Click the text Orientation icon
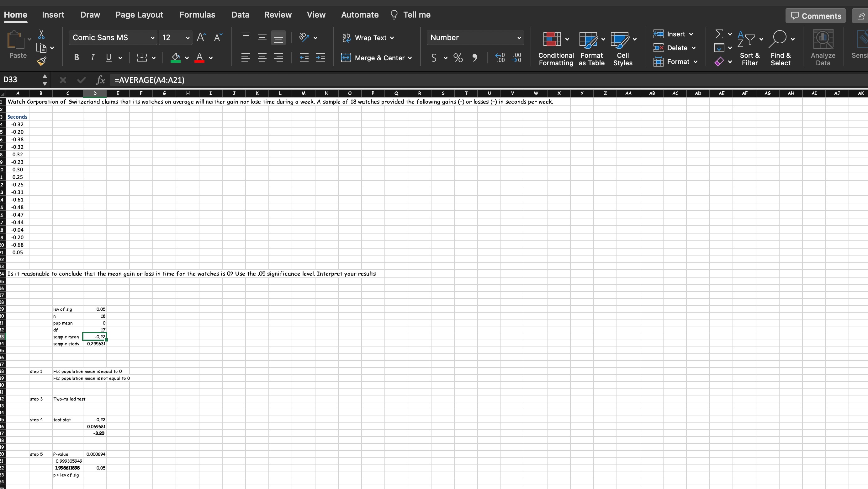The width and height of the screenshot is (868, 489). coord(304,37)
